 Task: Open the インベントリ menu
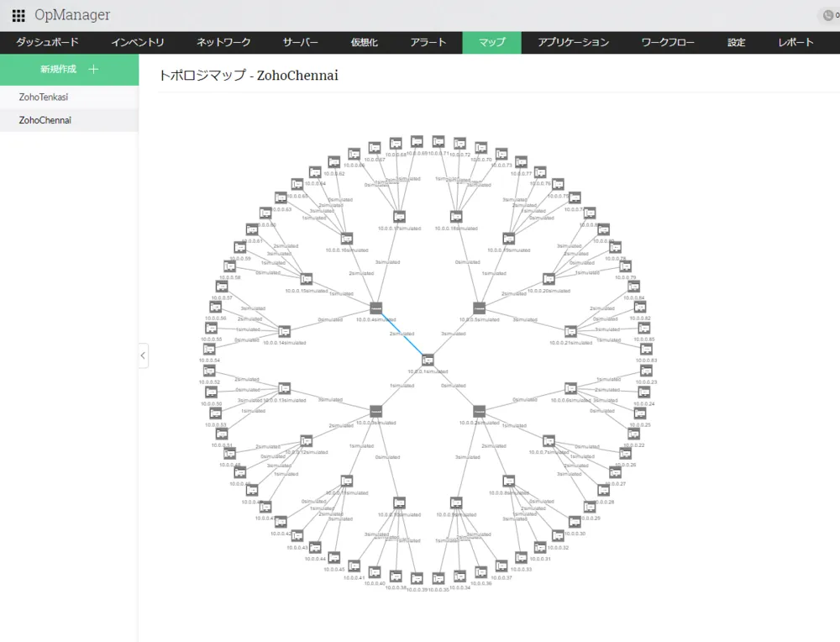(138, 42)
